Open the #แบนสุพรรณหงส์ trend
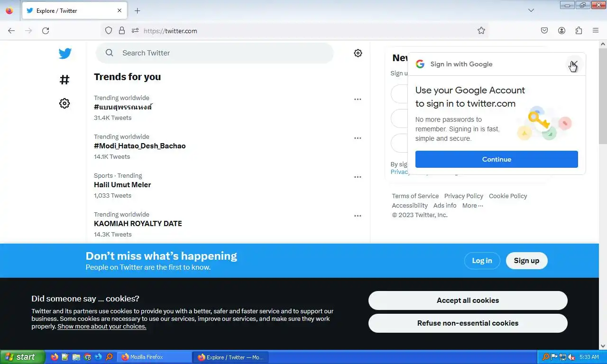Viewport: 607px width, 364px height. point(123,107)
